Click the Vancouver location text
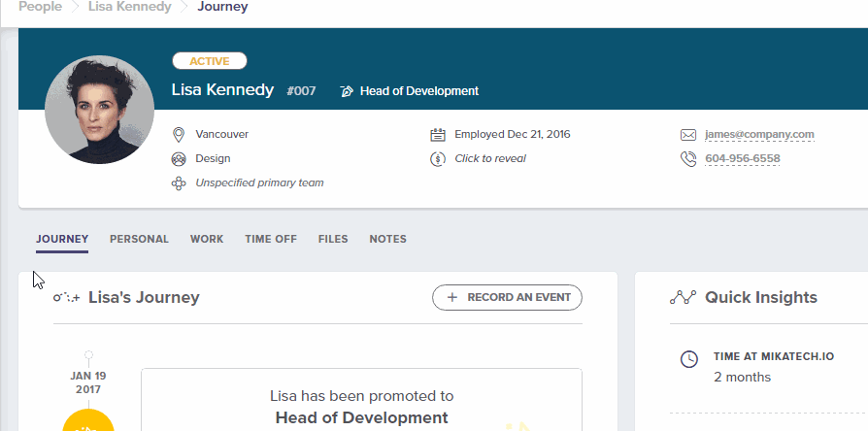This screenshot has height=431, width=868. click(222, 134)
